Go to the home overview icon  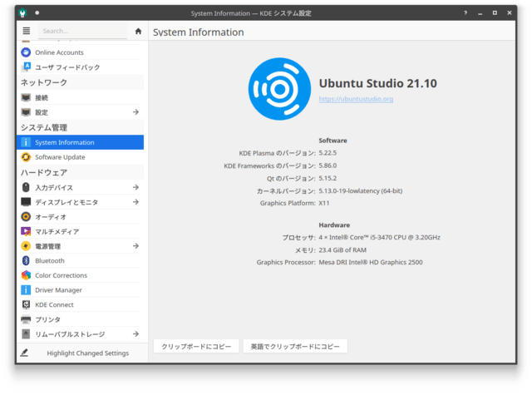tap(138, 32)
